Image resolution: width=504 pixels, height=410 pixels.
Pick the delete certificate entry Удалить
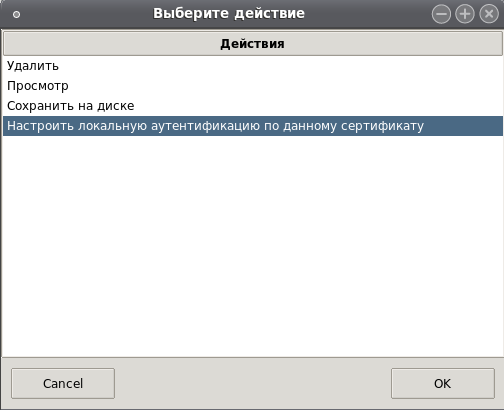pyautogui.click(x=253, y=66)
